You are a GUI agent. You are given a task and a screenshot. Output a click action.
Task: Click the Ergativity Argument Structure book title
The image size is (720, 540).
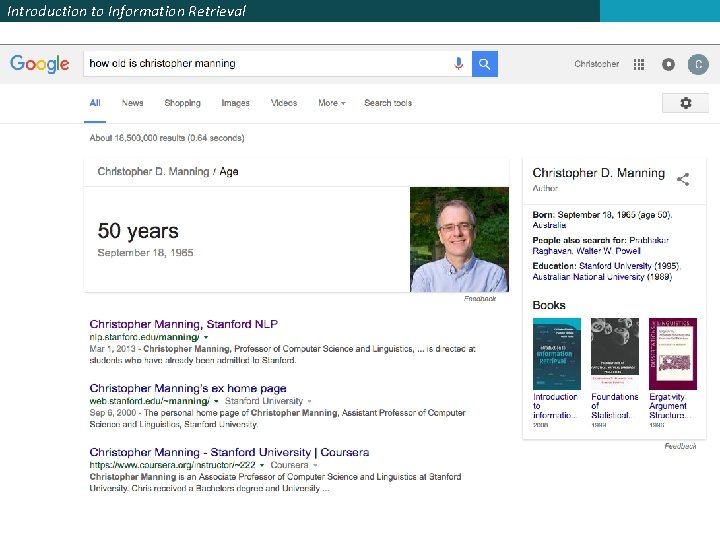669,406
